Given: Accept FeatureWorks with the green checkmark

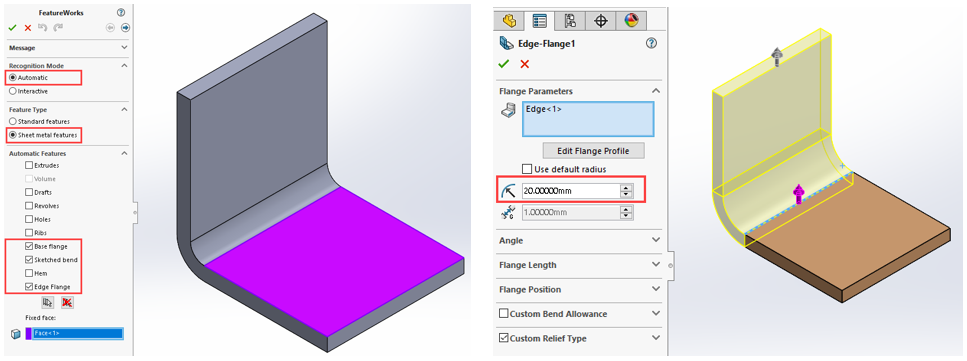Looking at the screenshot, I should click(x=12, y=28).
